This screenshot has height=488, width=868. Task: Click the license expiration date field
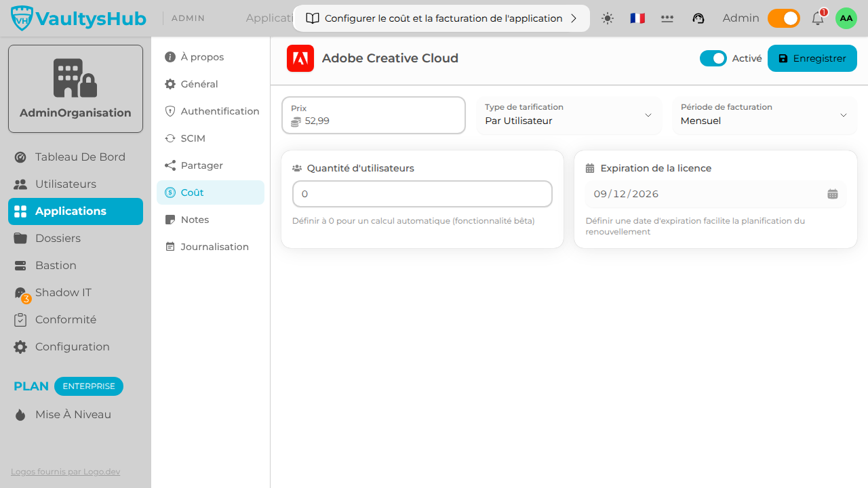(715, 194)
